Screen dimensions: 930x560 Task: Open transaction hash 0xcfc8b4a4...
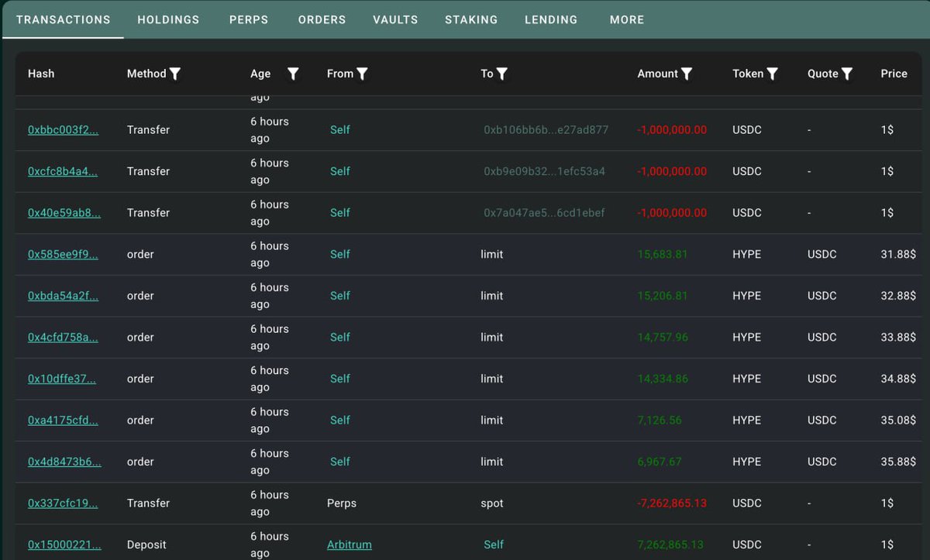click(63, 171)
